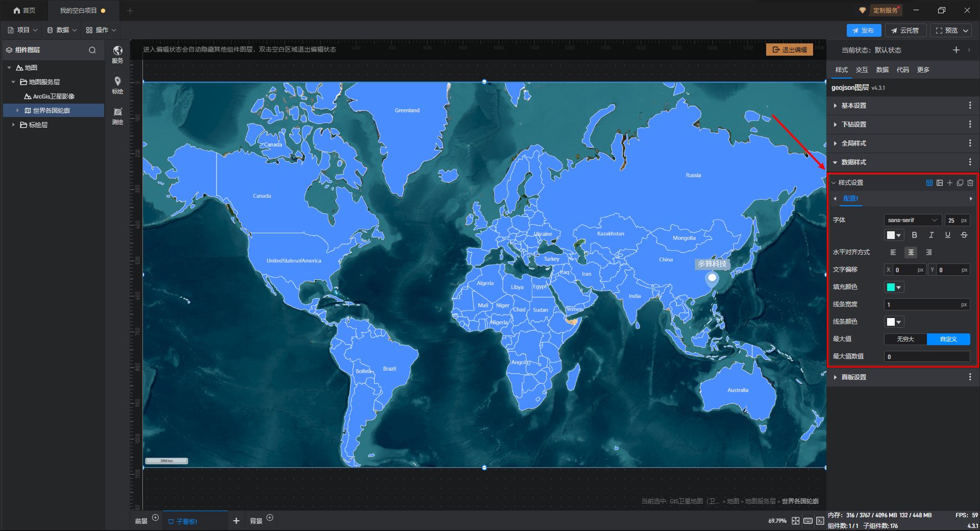Go to the 首页 home tab

[x=24, y=10]
